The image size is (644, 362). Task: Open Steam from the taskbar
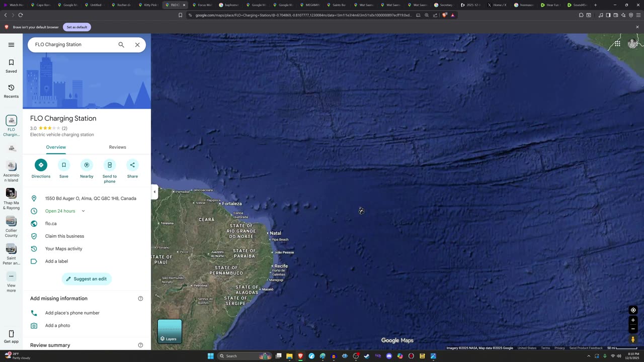[x=367, y=356]
